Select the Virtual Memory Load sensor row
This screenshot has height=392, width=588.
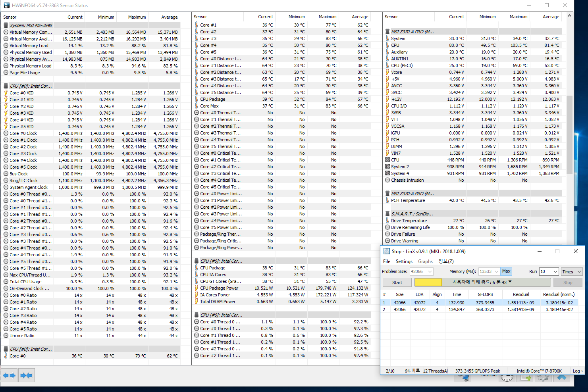[x=91, y=46]
